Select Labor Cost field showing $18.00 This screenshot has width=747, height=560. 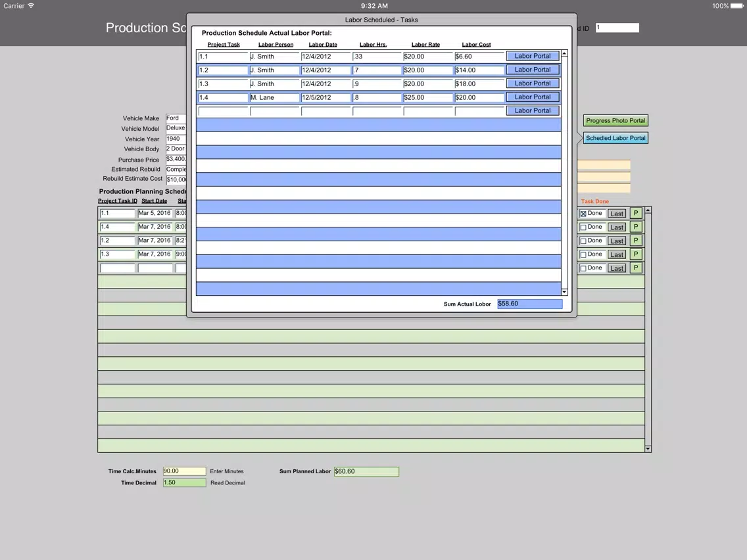coord(479,84)
